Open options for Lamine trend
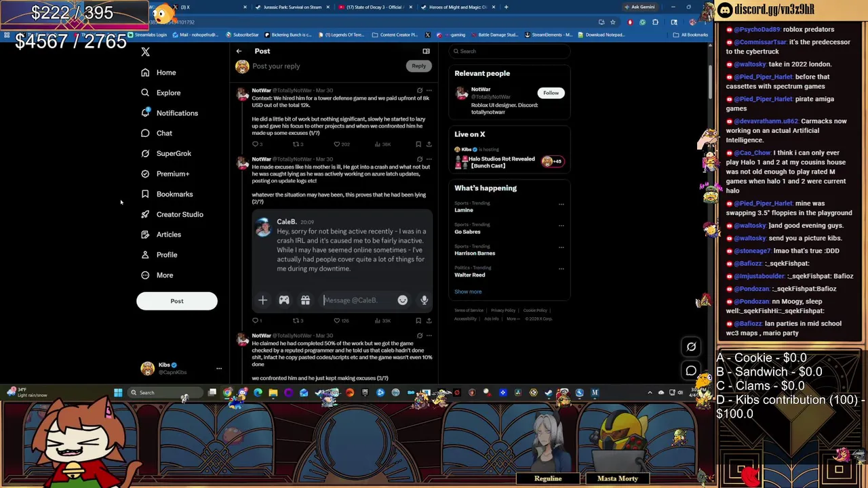 coord(561,204)
